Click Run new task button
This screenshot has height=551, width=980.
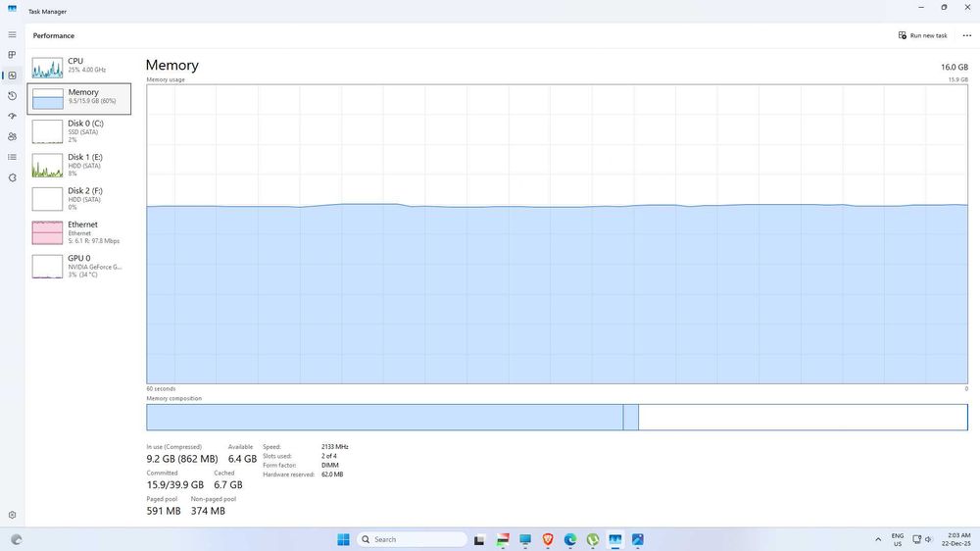tap(922, 35)
